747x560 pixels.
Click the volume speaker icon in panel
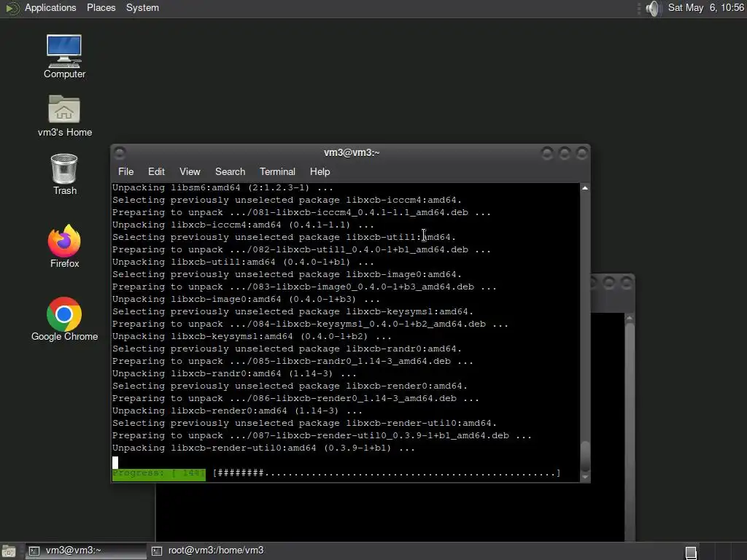coord(654,8)
